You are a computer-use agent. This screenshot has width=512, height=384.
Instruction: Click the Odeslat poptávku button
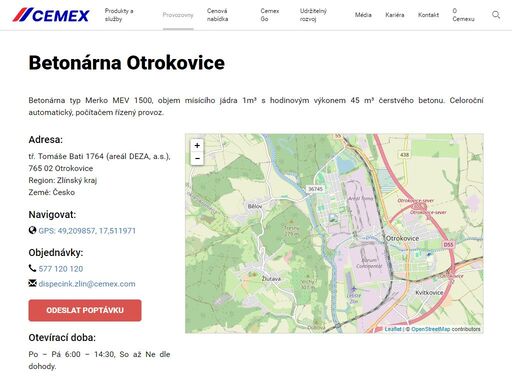[x=85, y=310]
